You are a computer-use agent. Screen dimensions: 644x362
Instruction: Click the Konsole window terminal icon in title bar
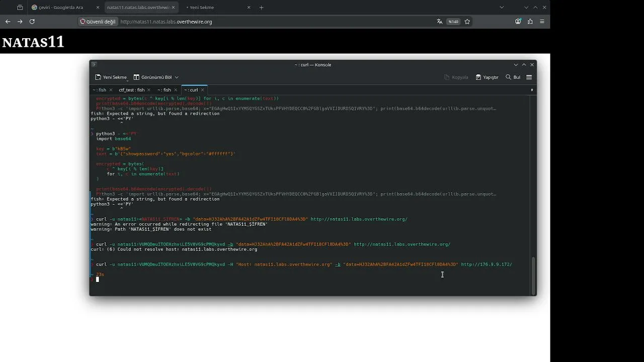click(94, 64)
